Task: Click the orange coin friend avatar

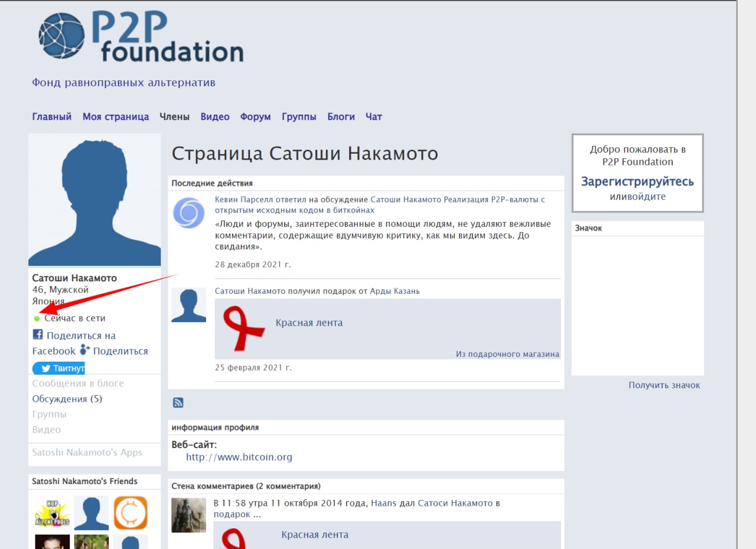Action: click(131, 512)
